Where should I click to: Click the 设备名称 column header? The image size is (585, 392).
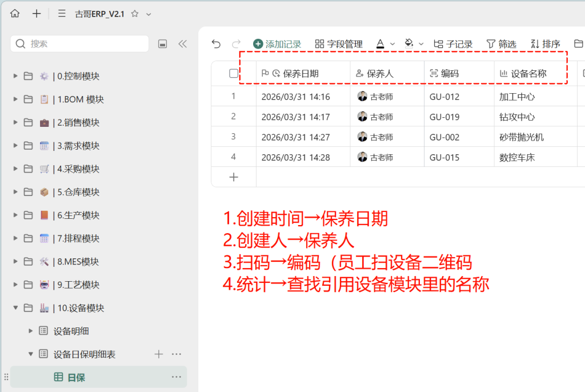536,74
